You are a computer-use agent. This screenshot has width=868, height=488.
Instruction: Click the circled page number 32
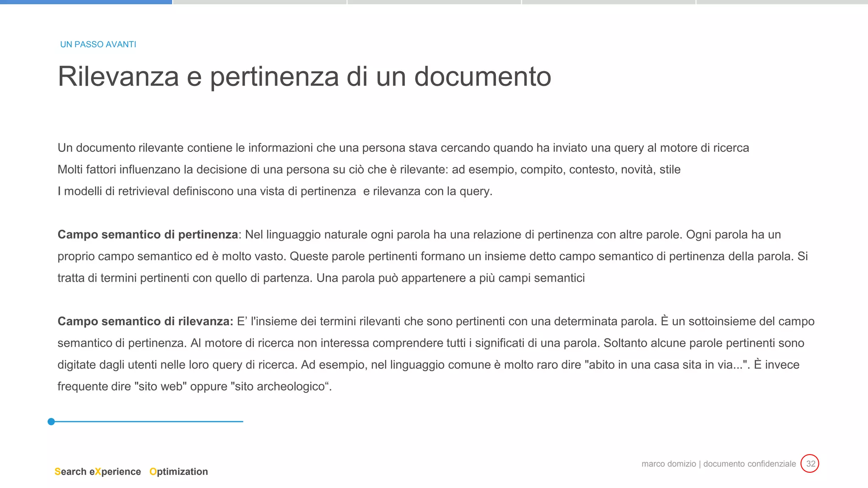tap(810, 463)
